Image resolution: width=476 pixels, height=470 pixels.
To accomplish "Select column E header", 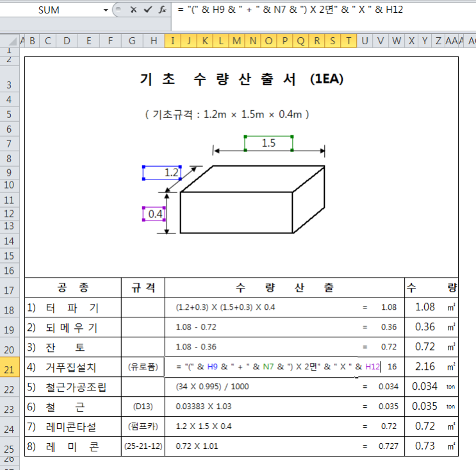I will 88,40.
